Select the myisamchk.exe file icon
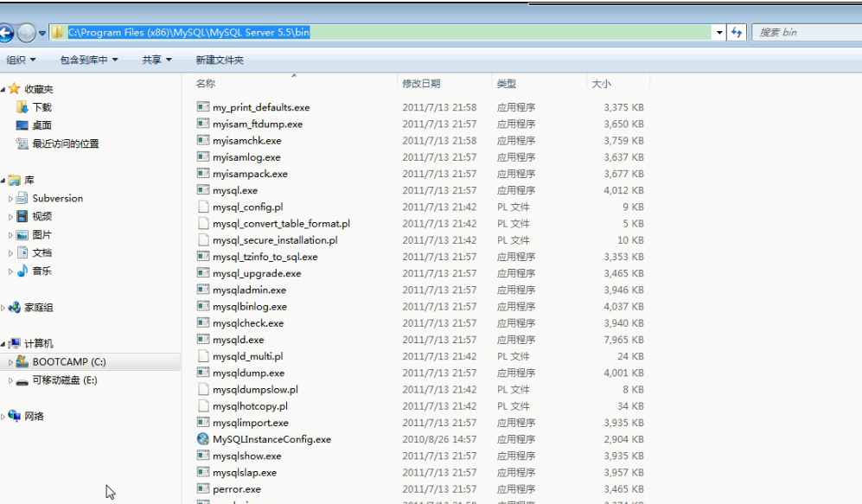Image resolution: width=862 pixels, height=504 pixels. point(203,139)
